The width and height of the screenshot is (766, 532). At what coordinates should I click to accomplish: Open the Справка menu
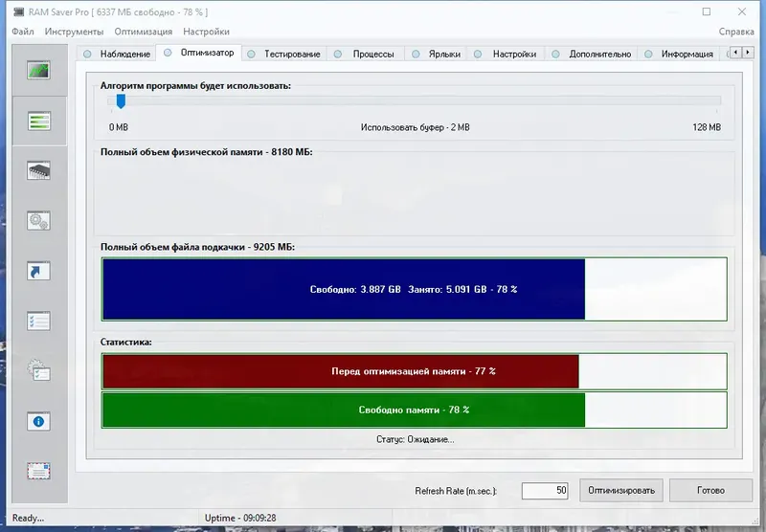(736, 32)
